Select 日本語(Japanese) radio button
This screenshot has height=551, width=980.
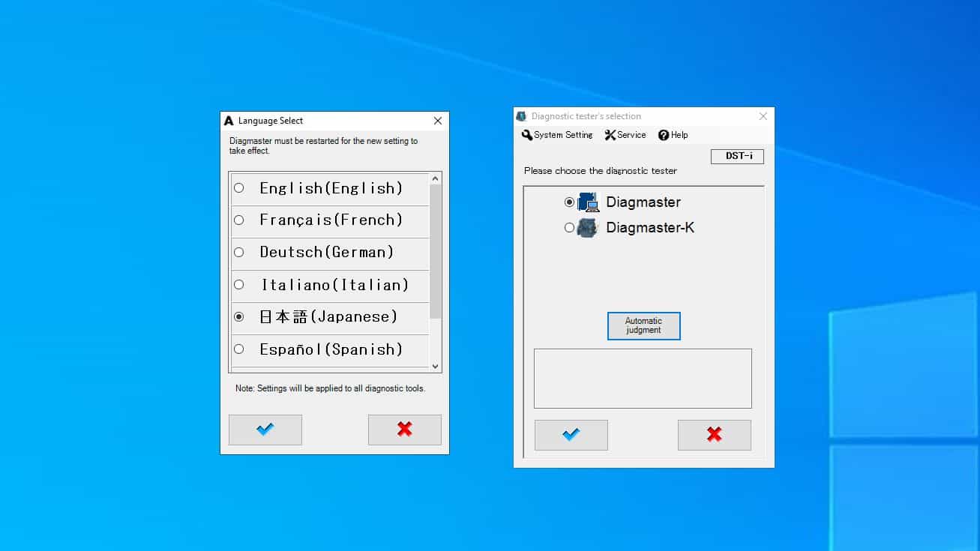pos(238,317)
